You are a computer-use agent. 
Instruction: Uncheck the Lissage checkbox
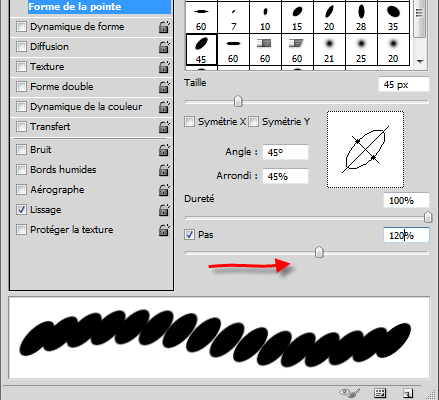21,210
